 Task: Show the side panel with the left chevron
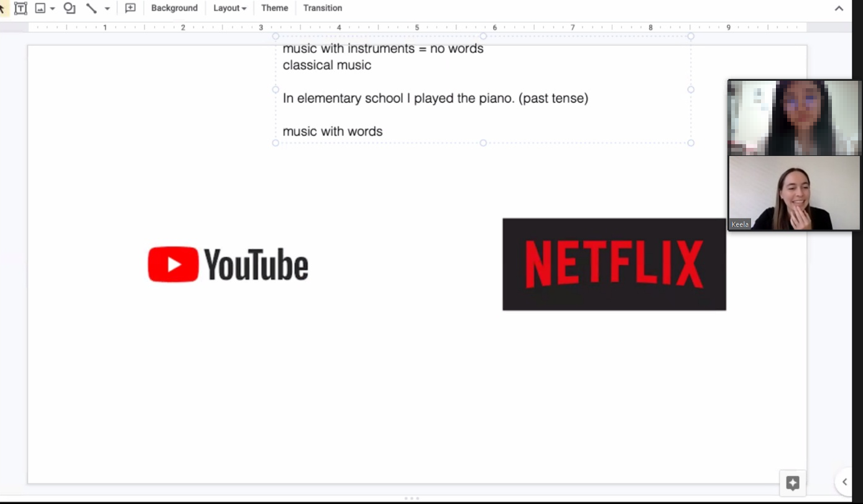[844, 482]
